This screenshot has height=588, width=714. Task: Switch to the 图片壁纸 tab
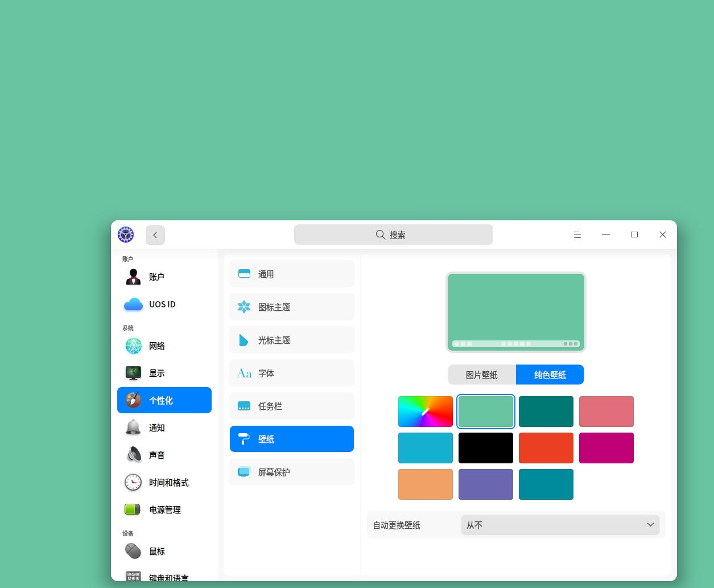tap(482, 375)
